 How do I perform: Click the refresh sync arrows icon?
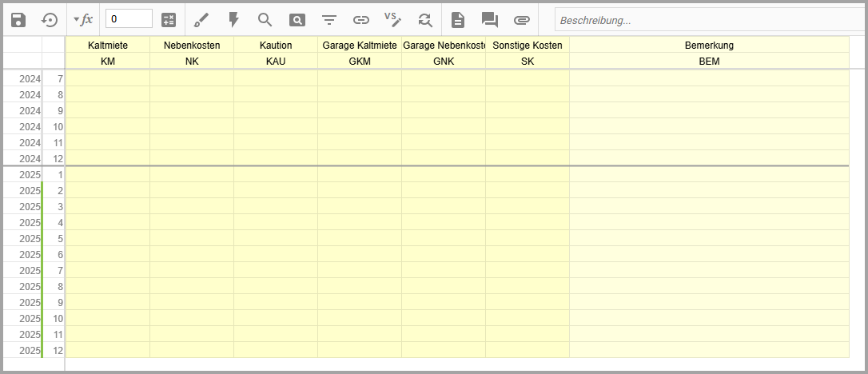click(424, 19)
